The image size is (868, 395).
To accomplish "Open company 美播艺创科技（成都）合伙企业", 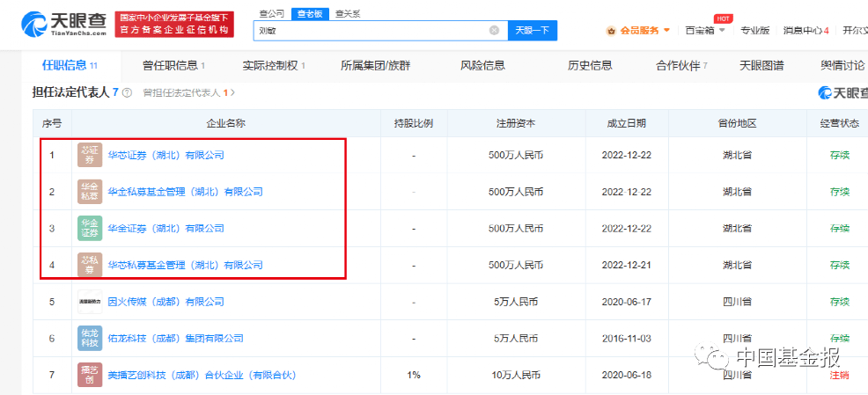I will click(202, 375).
